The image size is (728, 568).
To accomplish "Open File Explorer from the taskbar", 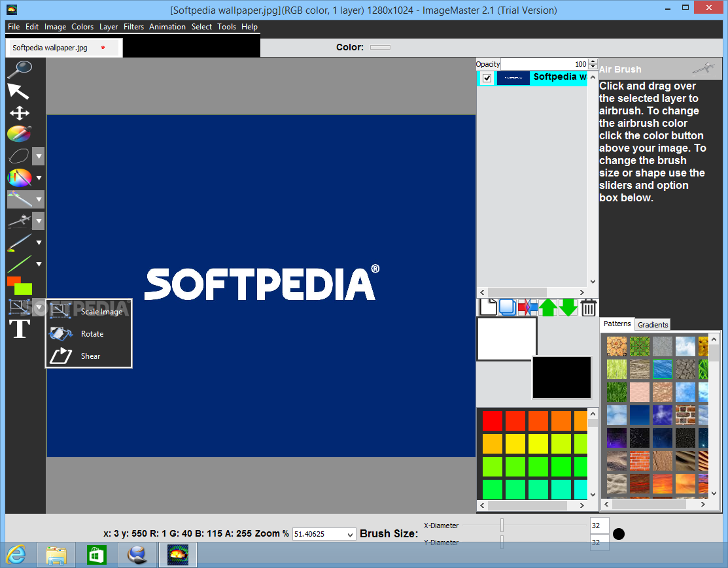I will click(56, 555).
